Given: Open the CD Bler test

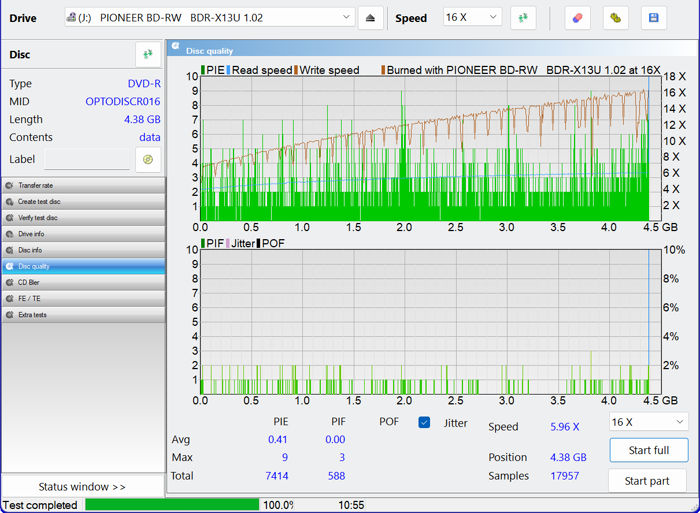Looking at the screenshot, I should (82, 282).
